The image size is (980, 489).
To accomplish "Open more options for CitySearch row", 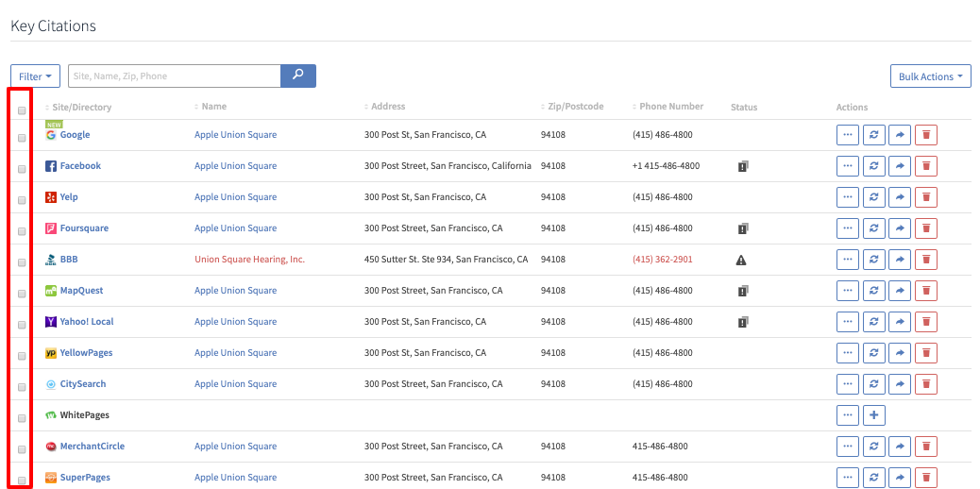I will click(848, 384).
